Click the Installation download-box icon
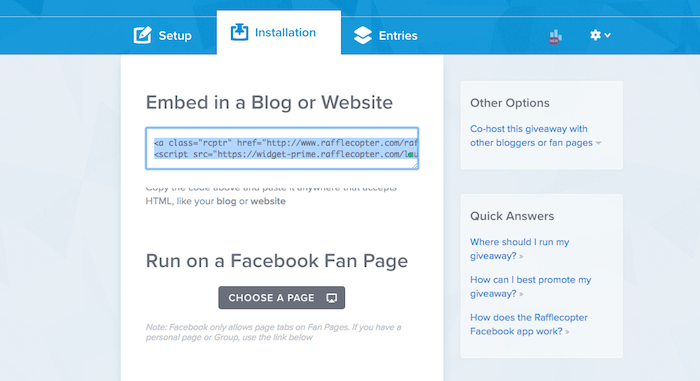 click(x=239, y=32)
